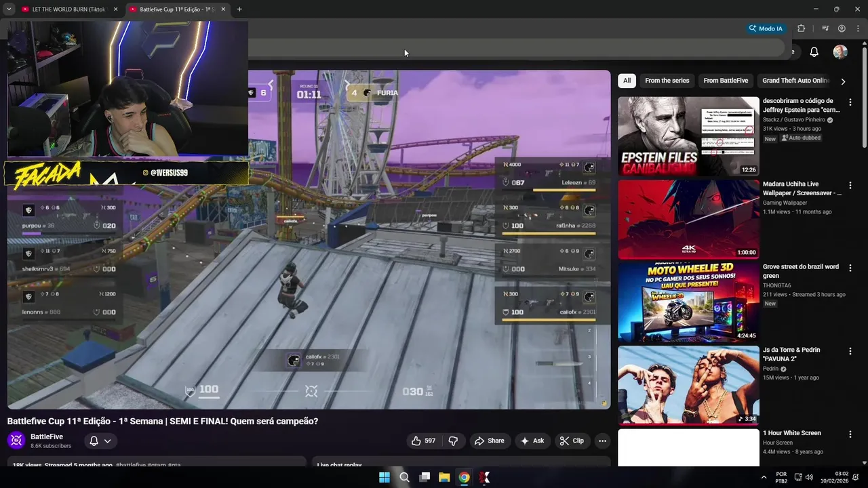868x488 pixels.
Task: Activate the Modo IA button
Action: tap(765, 28)
